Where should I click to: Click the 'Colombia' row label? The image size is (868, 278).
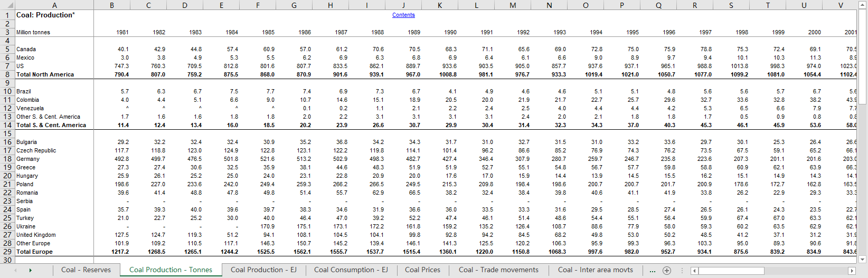click(27, 100)
